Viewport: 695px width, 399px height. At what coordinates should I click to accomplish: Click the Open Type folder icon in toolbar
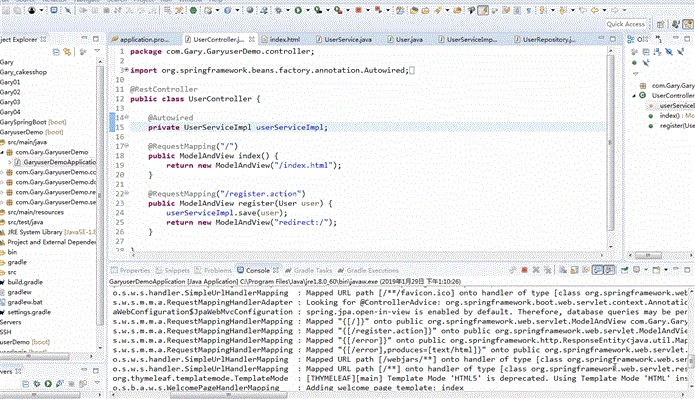(414, 10)
